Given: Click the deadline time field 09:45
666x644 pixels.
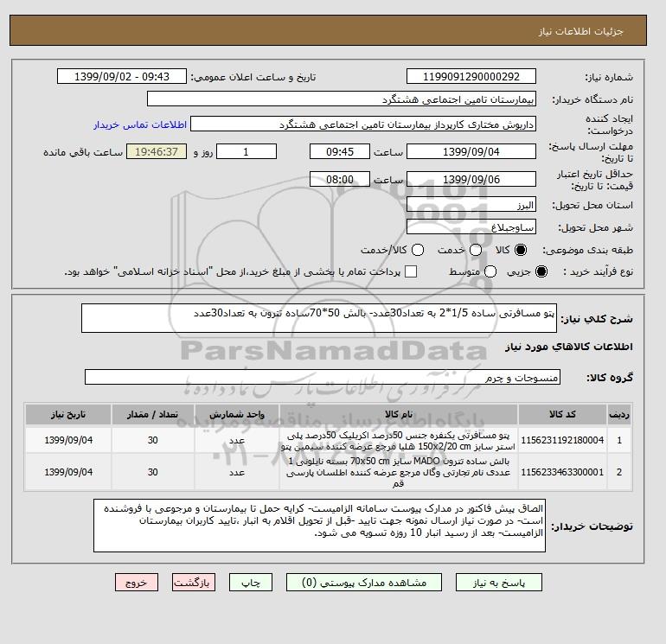Looking at the screenshot, I should click(340, 151).
